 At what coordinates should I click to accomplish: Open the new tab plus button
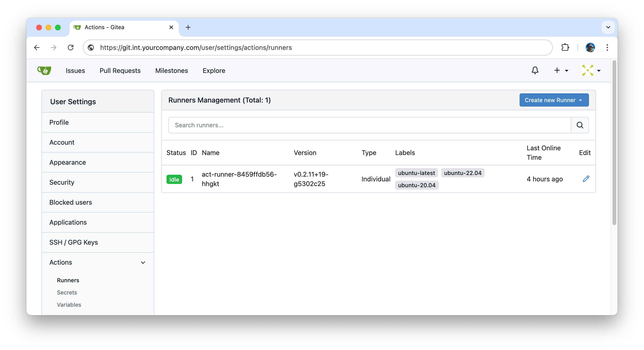tap(188, 27)
